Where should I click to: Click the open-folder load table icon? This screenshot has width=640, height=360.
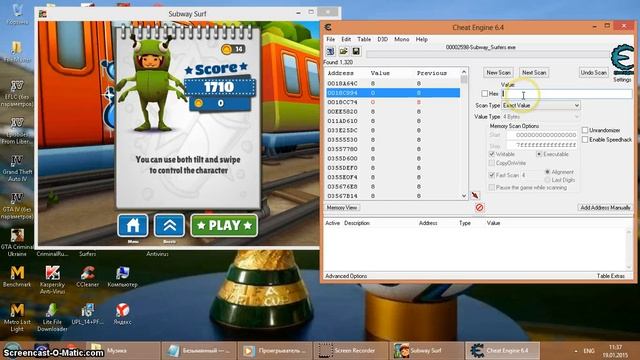coord(343,51)
